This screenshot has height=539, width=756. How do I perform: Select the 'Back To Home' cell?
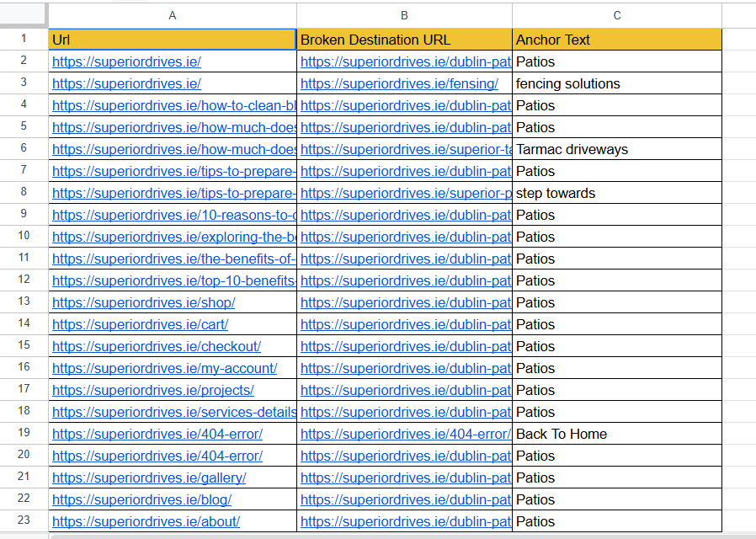(616, 434)
